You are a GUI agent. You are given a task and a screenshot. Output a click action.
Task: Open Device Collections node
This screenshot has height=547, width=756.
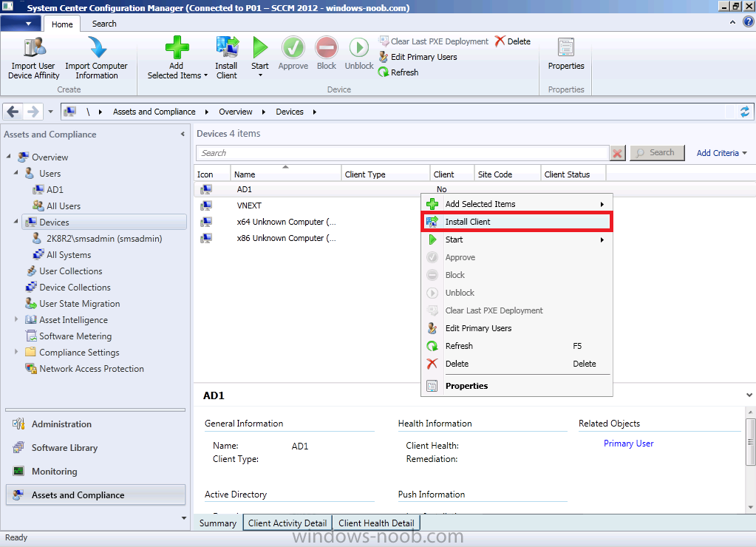coord(68,288)
